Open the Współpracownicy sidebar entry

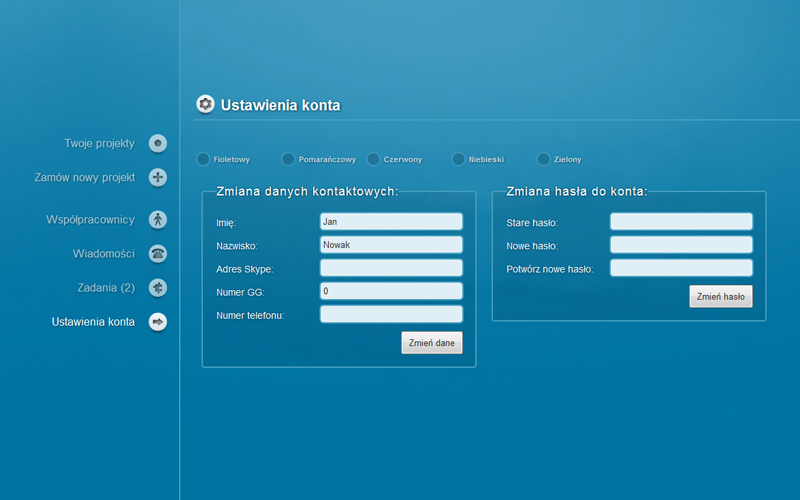(90, 220)
